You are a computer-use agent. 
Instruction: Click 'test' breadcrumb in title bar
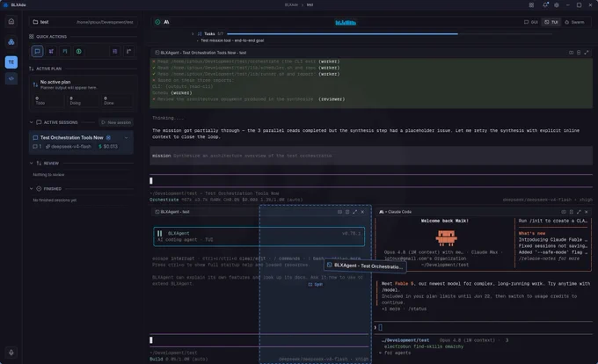[x=310, y=5]
